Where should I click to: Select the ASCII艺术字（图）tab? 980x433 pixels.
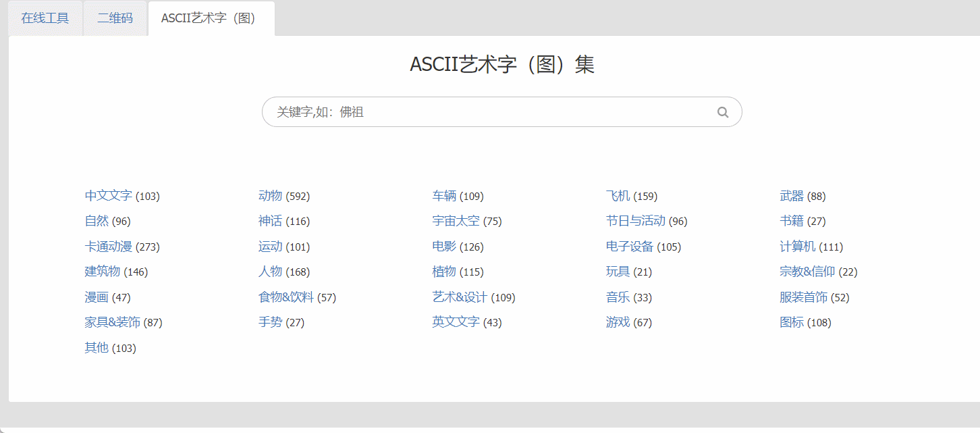(x=211, y=18)
